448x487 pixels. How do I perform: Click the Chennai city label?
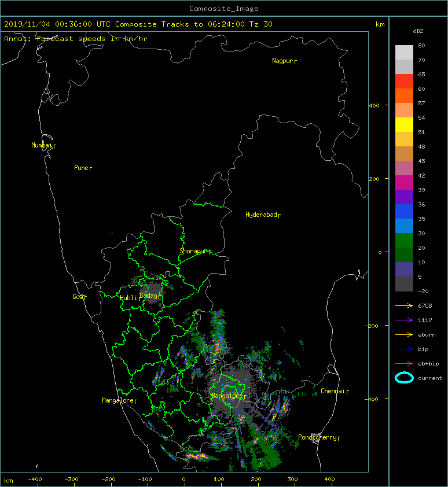[x=335, y=391]
